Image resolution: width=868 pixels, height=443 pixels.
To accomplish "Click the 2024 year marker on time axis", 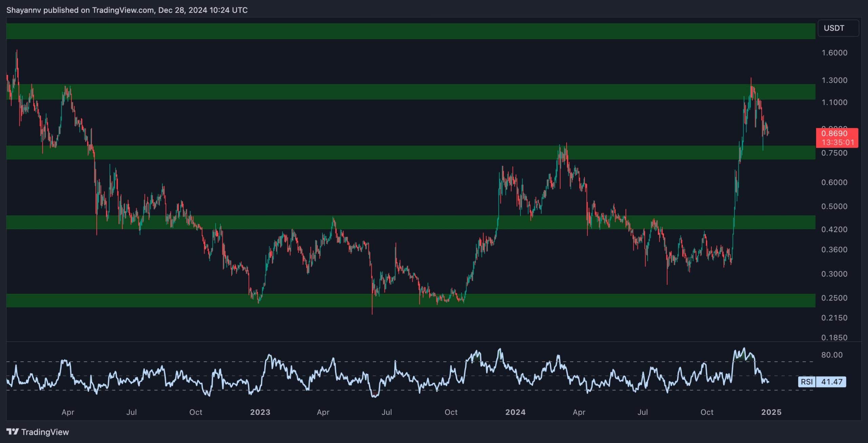I will coord(515,412).
